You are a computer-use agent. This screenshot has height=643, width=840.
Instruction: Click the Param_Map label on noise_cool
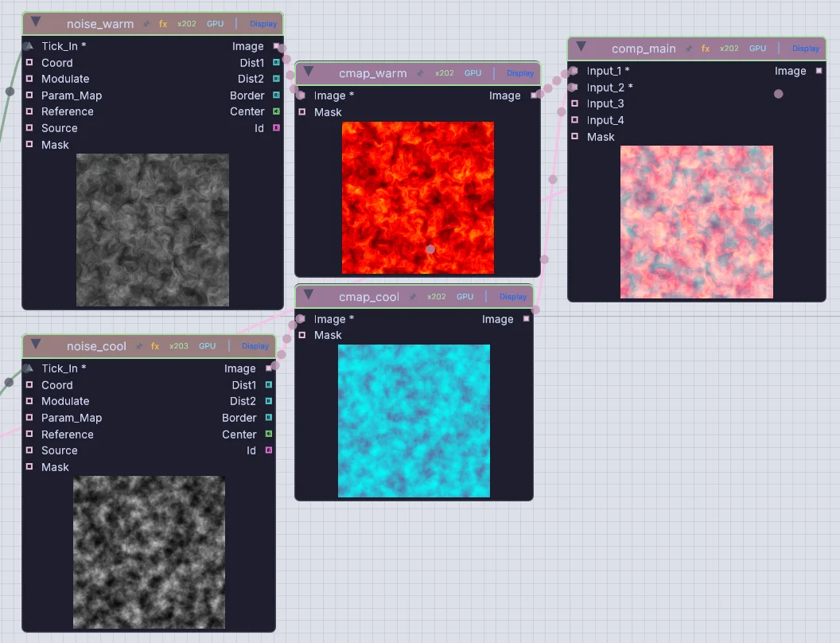pos(72,418)
